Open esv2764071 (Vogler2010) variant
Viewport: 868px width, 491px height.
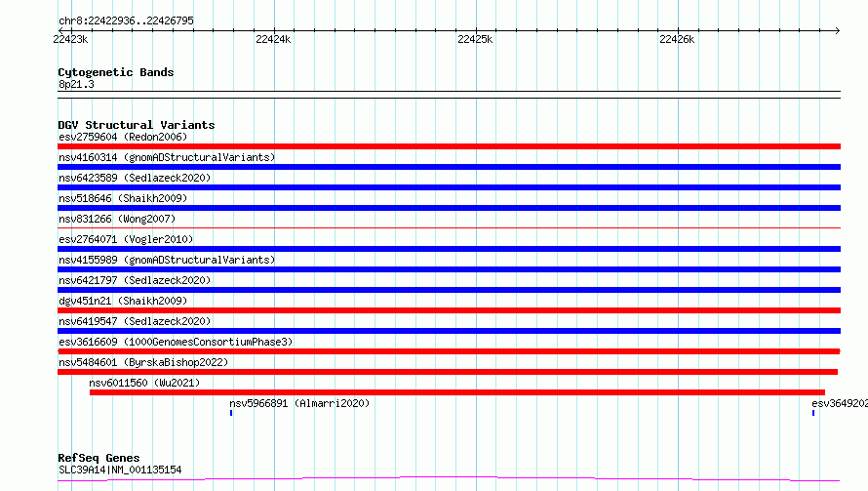tap(126, 239)
